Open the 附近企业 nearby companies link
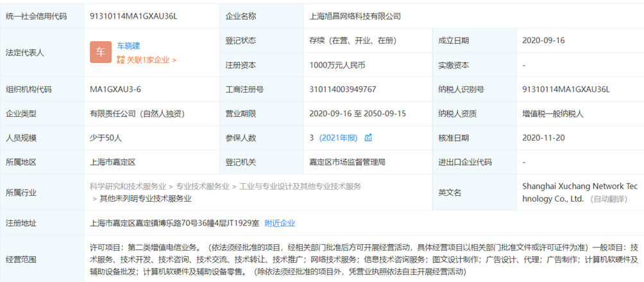644x282 pixels. click(x=280, y=223)
